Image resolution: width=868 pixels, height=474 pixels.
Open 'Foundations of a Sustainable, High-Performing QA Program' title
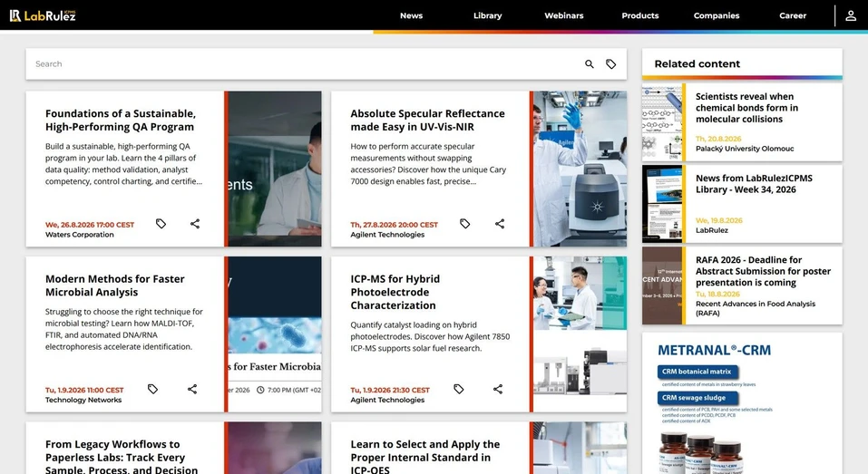point(120,120)
